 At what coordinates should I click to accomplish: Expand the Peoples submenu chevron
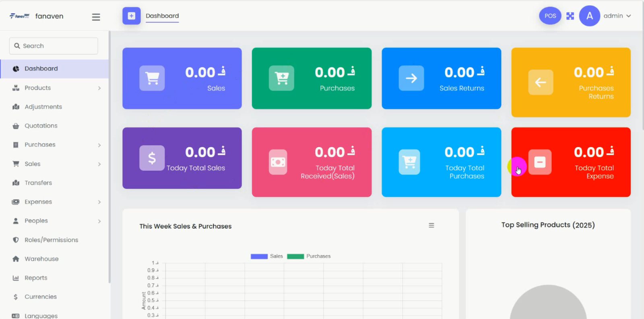(99, 221)
